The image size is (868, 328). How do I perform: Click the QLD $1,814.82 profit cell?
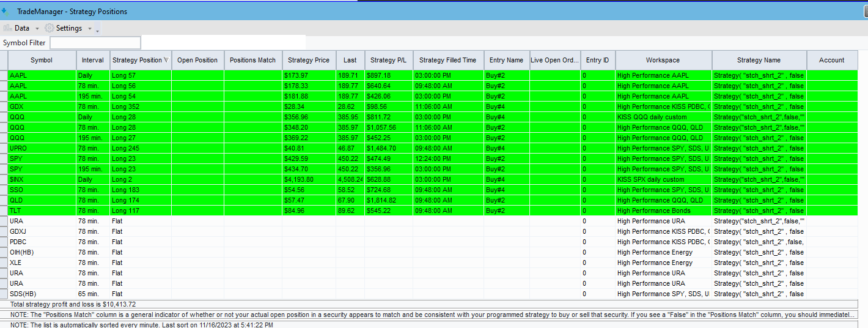(x=388, y=200)
